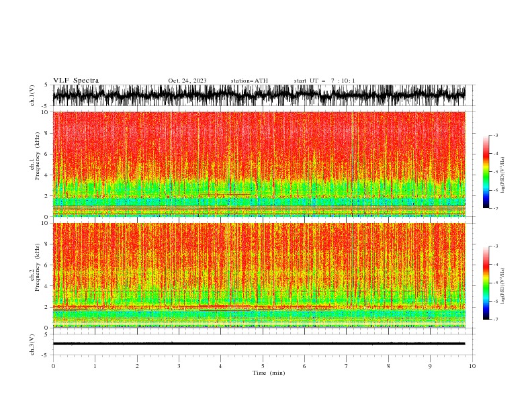Image resolution: width=532 pixels, height=411 pixels.
Task: Click the ch.2 spectrogram color scale bar
Action: (486, 283)
